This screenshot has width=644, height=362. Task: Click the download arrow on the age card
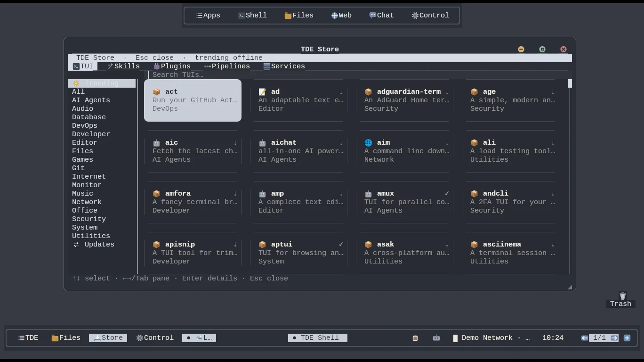click(x=553, y=92)
